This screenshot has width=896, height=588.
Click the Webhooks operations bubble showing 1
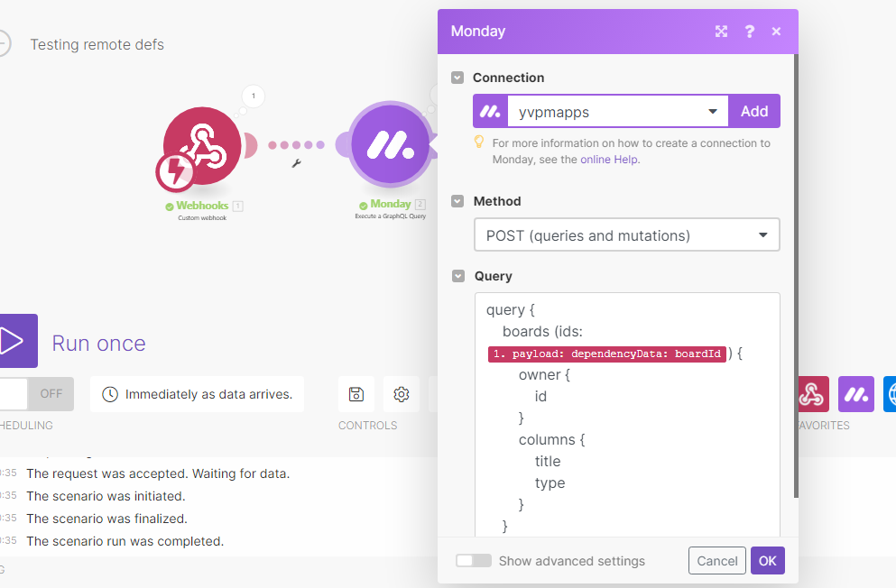(254, 96)
